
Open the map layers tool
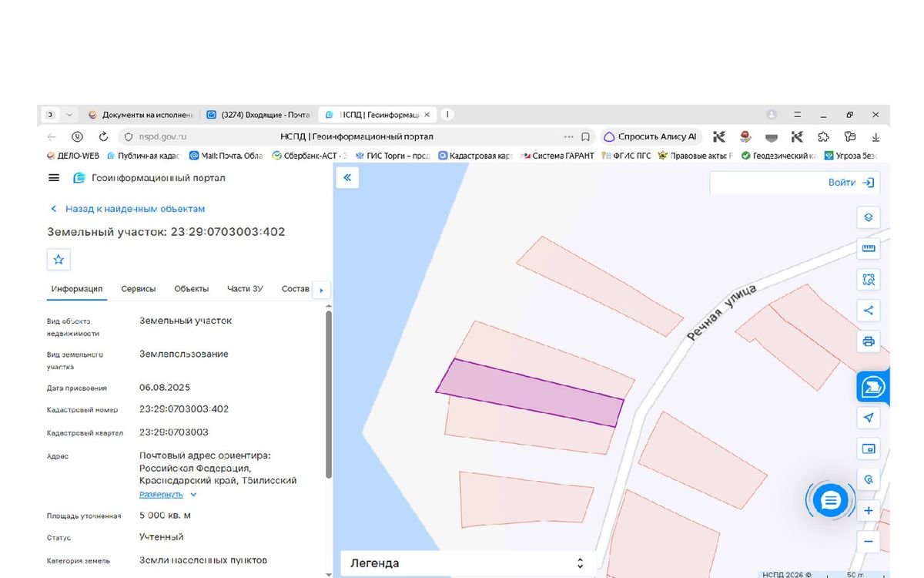(x=869, y=217)
